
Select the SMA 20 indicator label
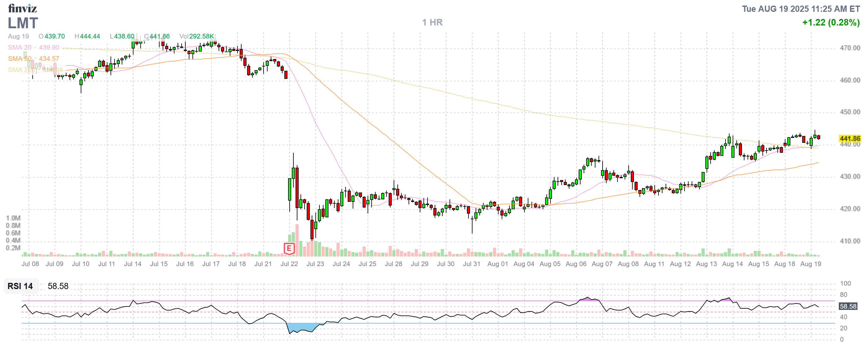[x=20, y=48]
